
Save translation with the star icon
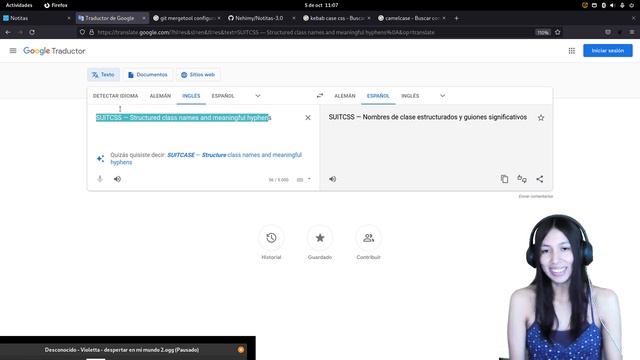541,118
